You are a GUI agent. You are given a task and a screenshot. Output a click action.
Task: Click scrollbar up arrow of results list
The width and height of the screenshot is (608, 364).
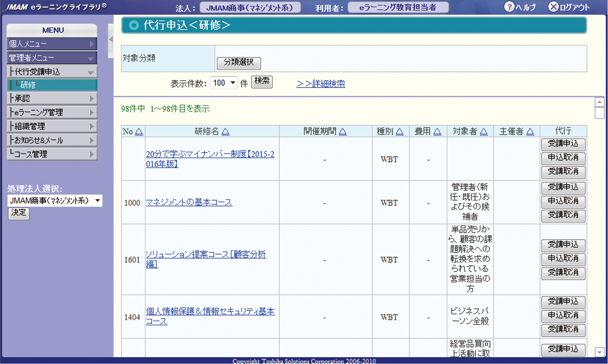[x=599, y=102]
